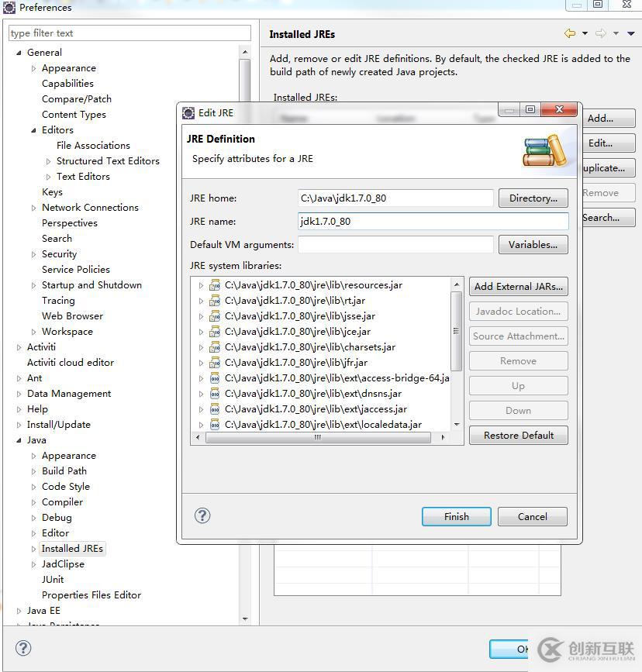This screenshot has height=672, width=642.
Task: Open Web Browser preferences item
Action: click(72, 316)
